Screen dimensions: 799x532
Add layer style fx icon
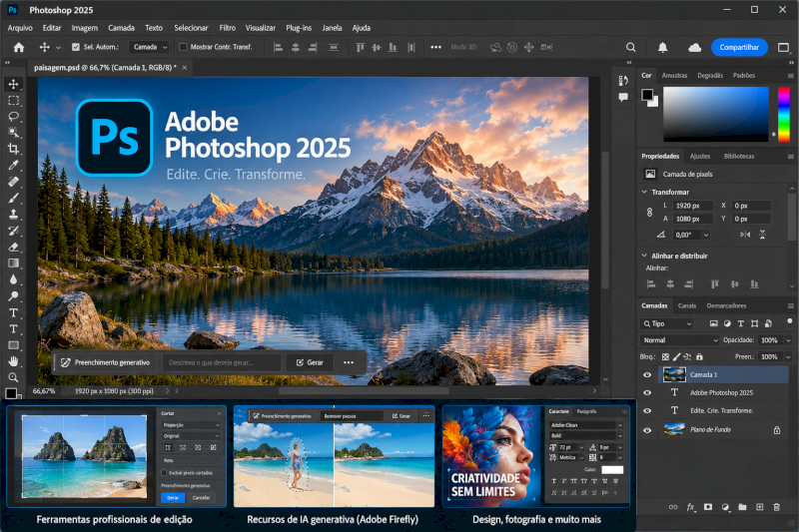coord(690,507)
